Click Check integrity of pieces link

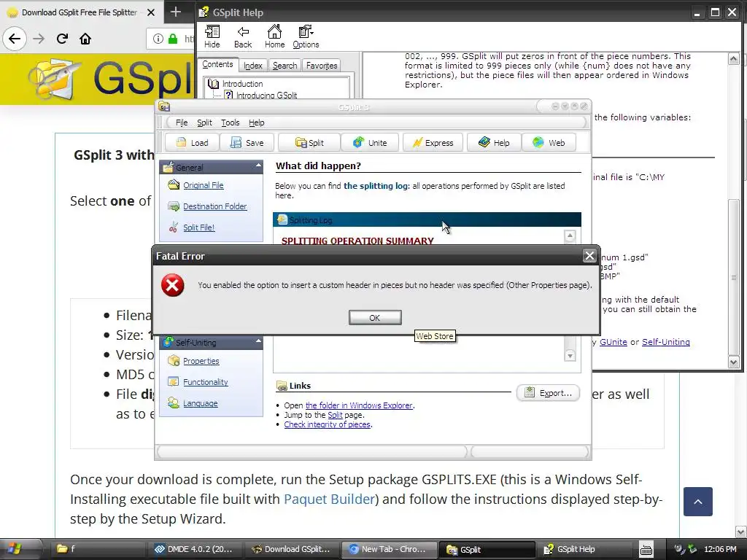coord(328,424)
